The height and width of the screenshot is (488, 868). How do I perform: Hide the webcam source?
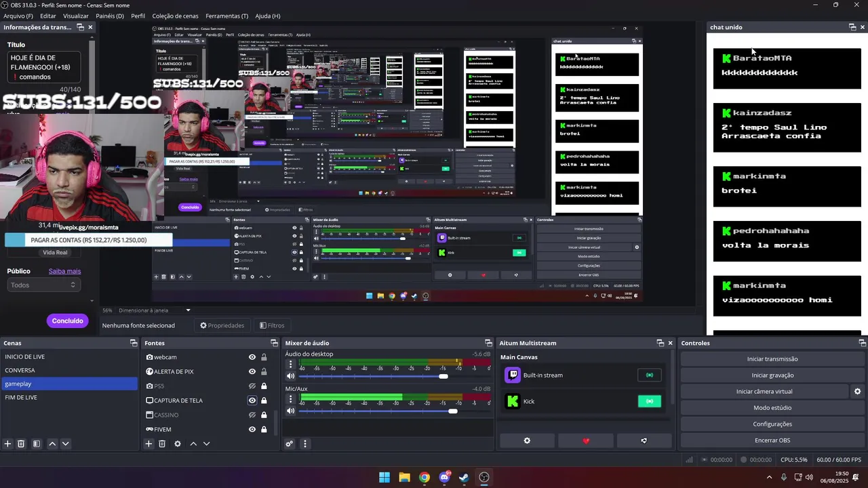click(252, 357)
